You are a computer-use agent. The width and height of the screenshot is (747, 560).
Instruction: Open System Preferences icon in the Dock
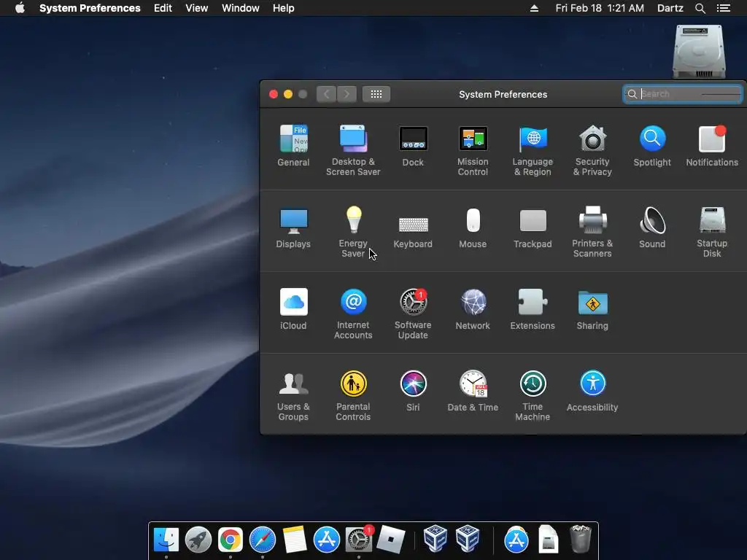[x=359, y=540]
